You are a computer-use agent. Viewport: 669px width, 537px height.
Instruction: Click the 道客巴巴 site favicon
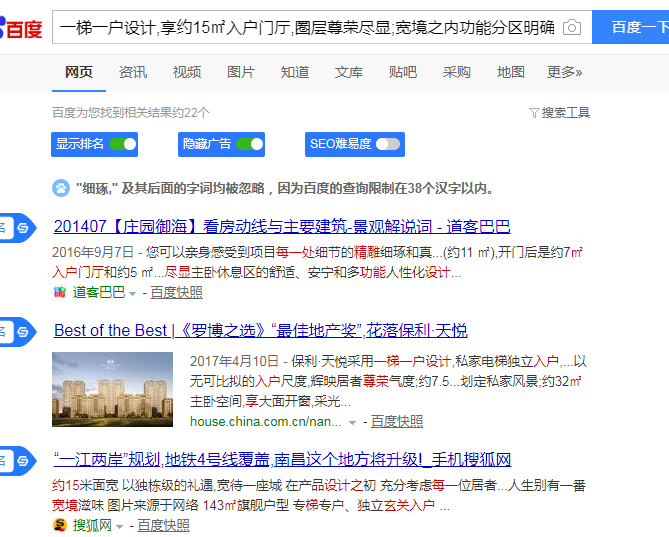pyautogui.click(x=60, y=293)
